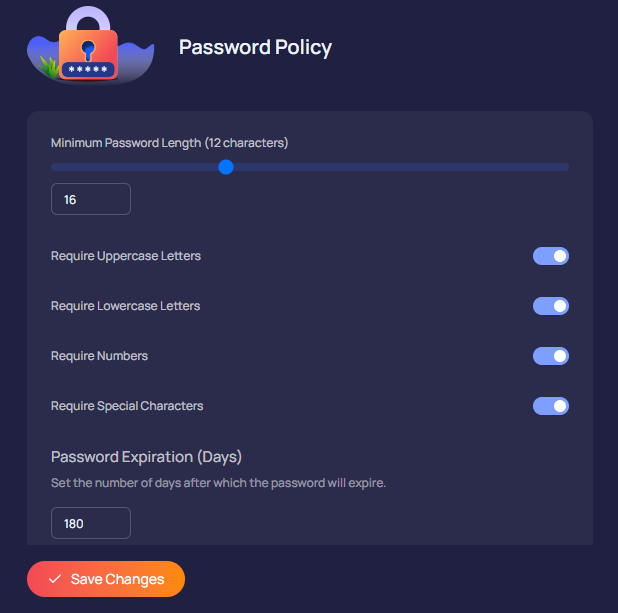Switch off Require Special Characters

(x=551, y=406)
